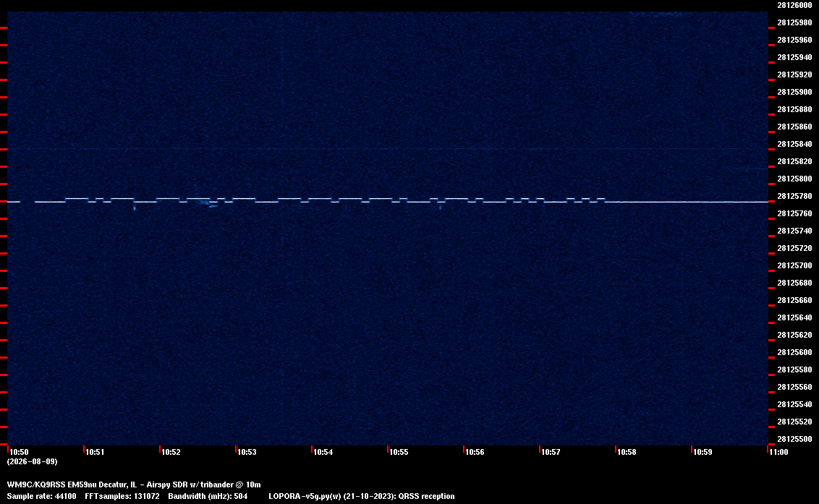Image resolution: width=819 pixels, height=504 pixels.
Task: Click the 28125560 frequency label
Action: pos(794,386)
